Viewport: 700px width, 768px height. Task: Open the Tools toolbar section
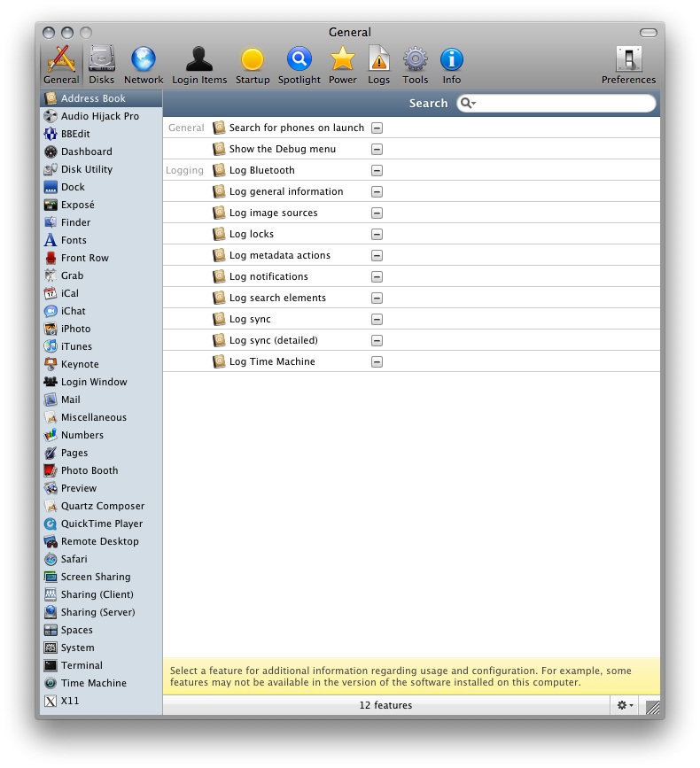click(416, 66)
